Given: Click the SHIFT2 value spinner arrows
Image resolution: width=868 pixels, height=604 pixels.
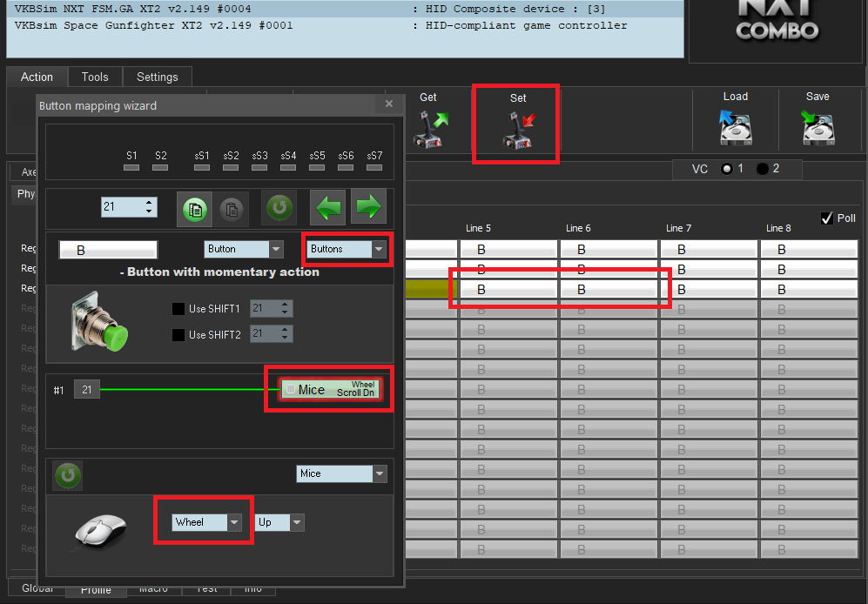Looking at the screenshot, I should click(x=285, y=334).
